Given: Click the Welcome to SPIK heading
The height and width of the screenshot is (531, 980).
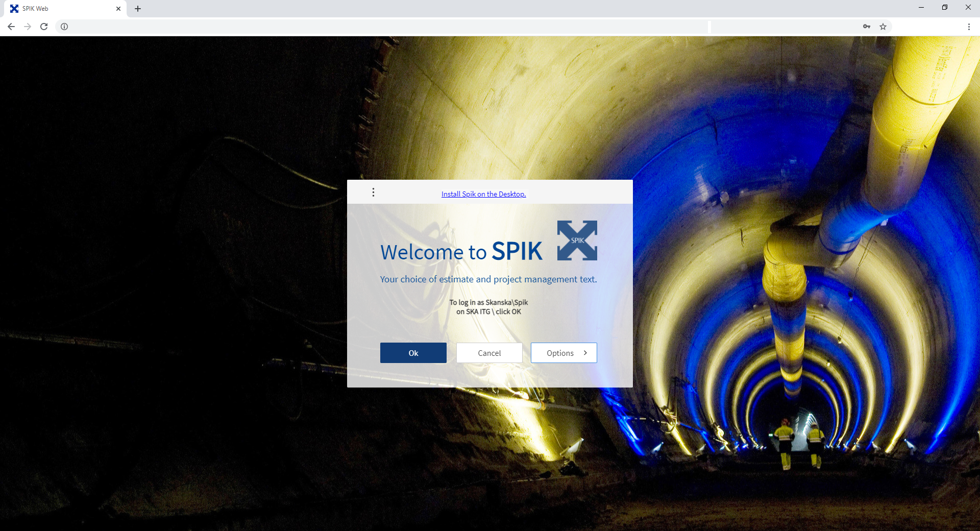Looking at the screenshot, I should coord(461,252).
